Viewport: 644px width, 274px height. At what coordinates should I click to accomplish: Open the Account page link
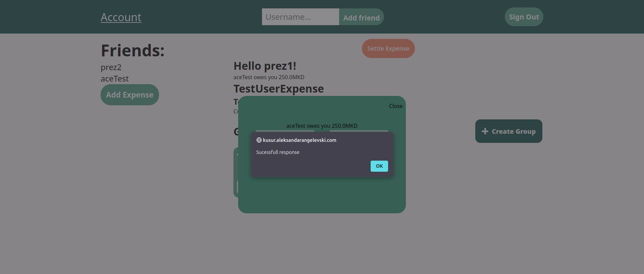(121, 17)
